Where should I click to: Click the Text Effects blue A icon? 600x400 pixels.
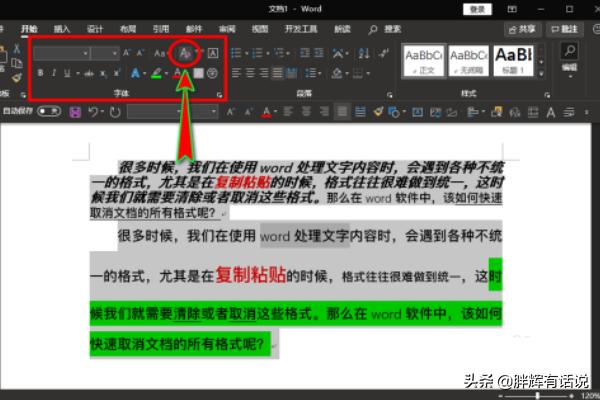pyautogui.click(x=135, y=73)
